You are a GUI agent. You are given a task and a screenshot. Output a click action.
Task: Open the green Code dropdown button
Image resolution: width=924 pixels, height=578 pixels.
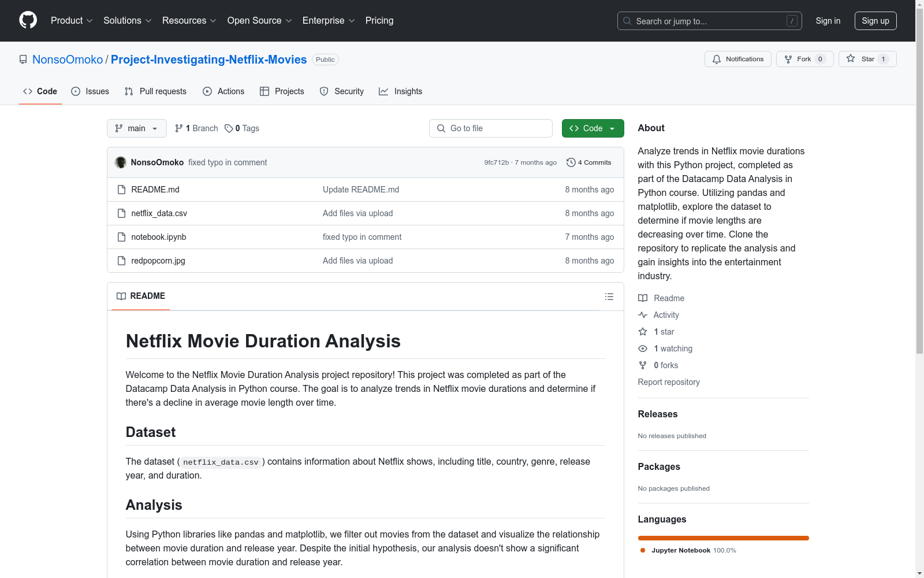[593, 128]
